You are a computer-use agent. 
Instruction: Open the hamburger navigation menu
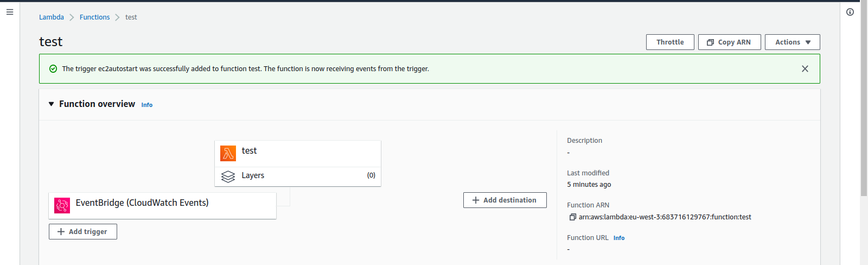pos(10,12)
